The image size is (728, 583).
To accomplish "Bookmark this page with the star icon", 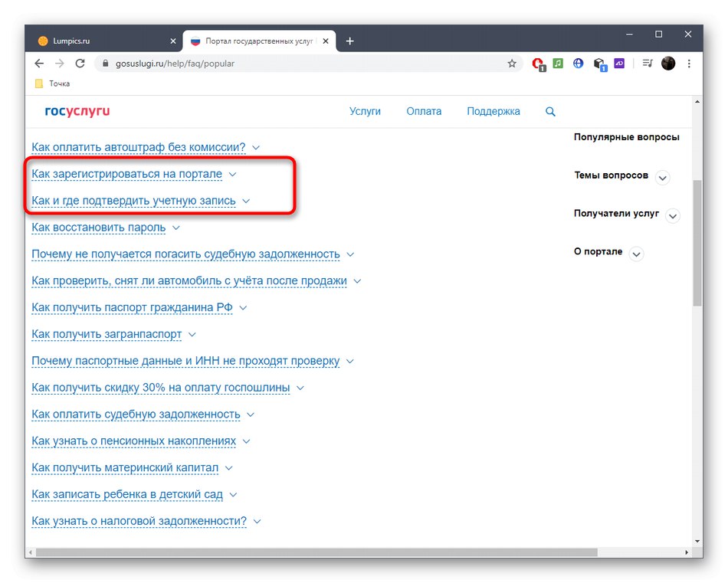I will [512, 64].
